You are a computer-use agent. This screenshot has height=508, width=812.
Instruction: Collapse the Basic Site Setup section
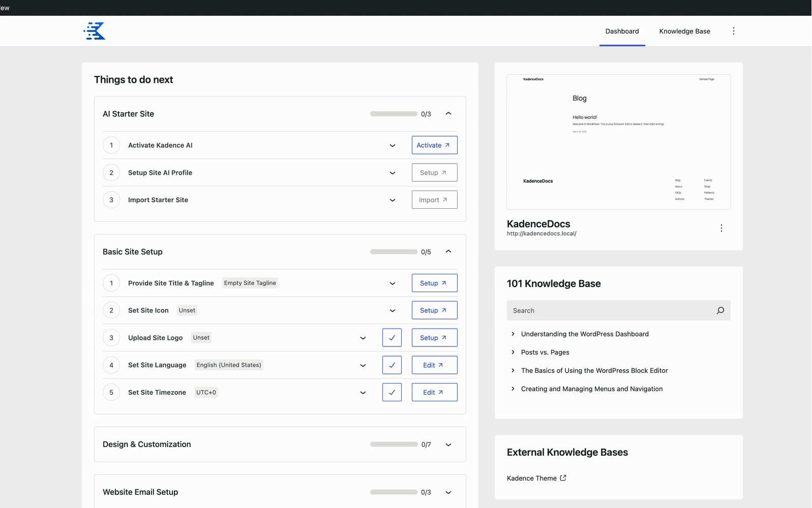point(448,251)
